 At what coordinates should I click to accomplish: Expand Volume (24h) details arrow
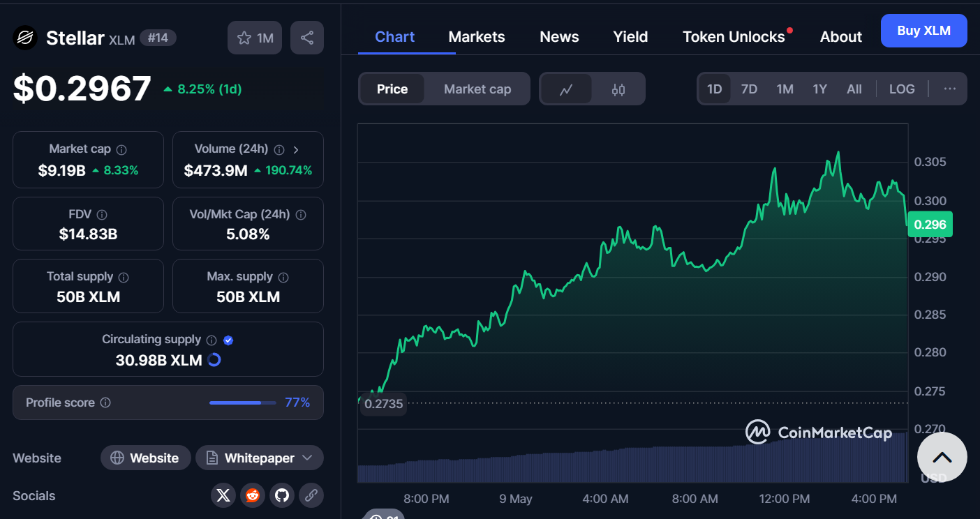(296, 149)
